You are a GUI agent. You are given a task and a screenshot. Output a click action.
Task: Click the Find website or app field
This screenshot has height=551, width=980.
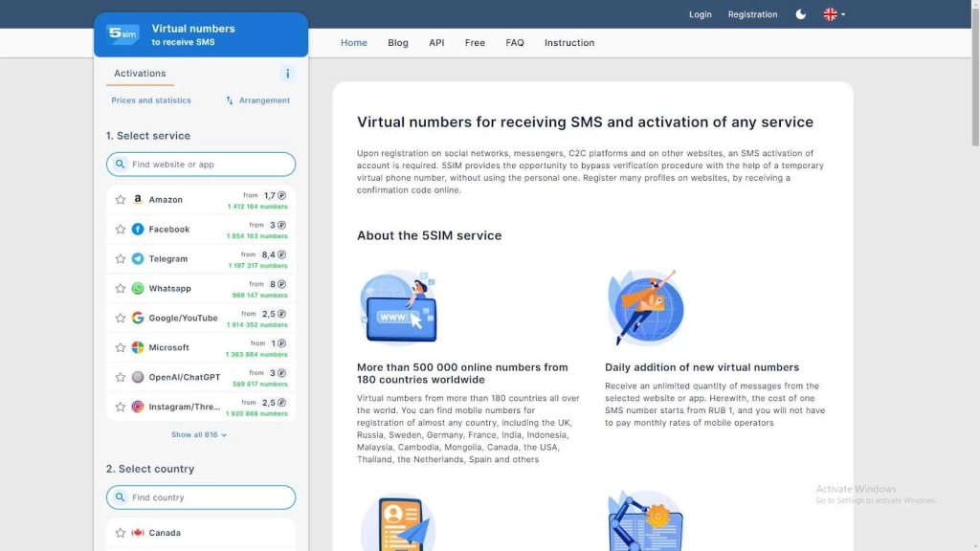pyautogui.click(x=201, y=165)
